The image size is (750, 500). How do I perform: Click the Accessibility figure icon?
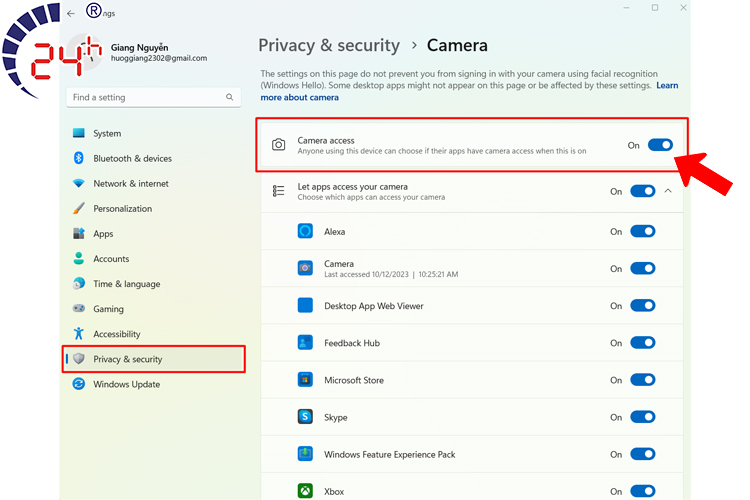pyautogui.click(x=79, y=333)
